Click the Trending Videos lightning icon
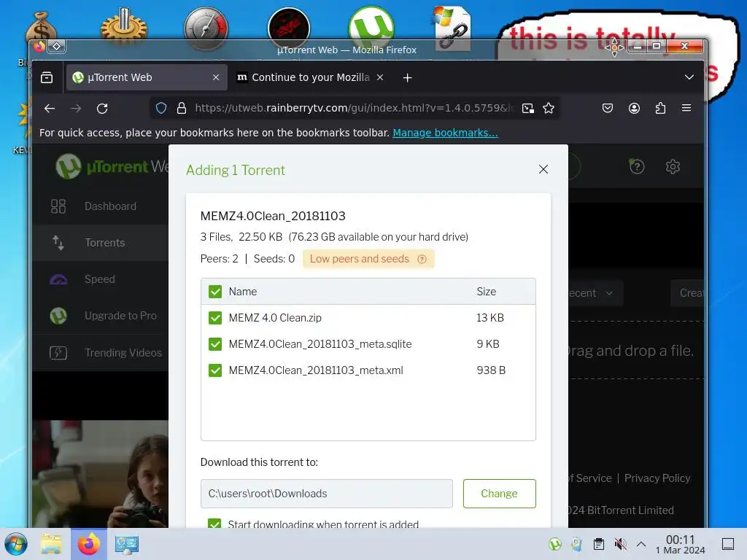747x560 pixels. [58, 353]
